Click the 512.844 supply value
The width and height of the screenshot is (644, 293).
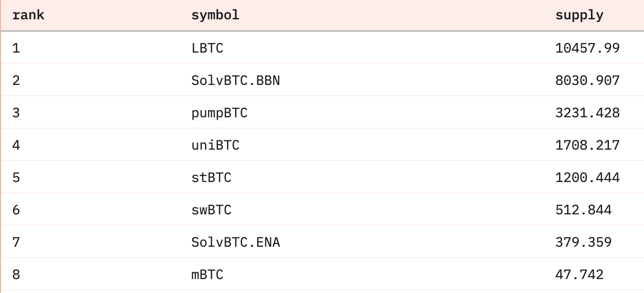pyautogui.click(x=583, y=210)
